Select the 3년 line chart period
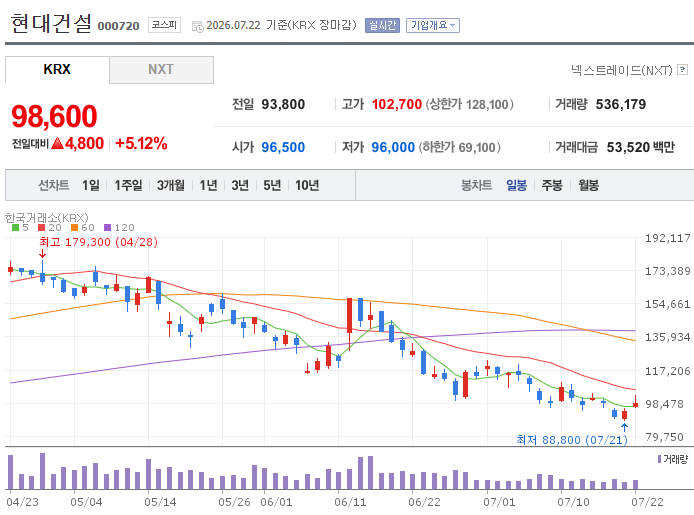This screenshot has width=694, height=515. tap(240, 185)
